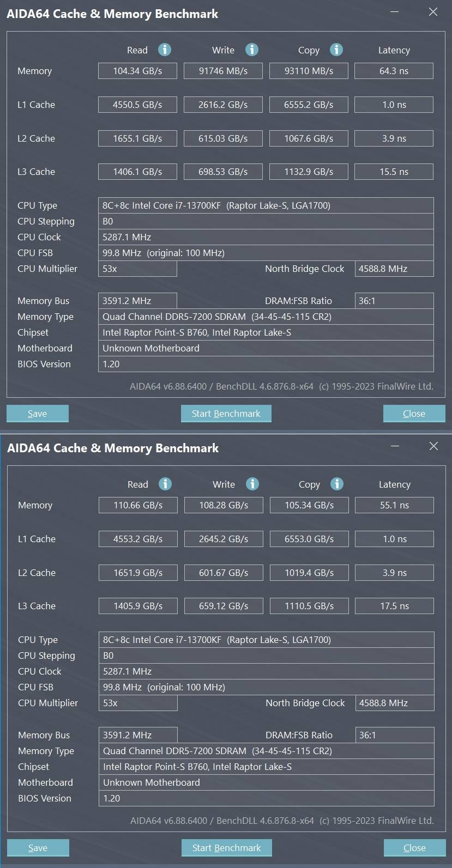Click the Read info icon in lower window
Image resolution: width=452 pixels, height=868 pixels.
(x=165, y=484)
